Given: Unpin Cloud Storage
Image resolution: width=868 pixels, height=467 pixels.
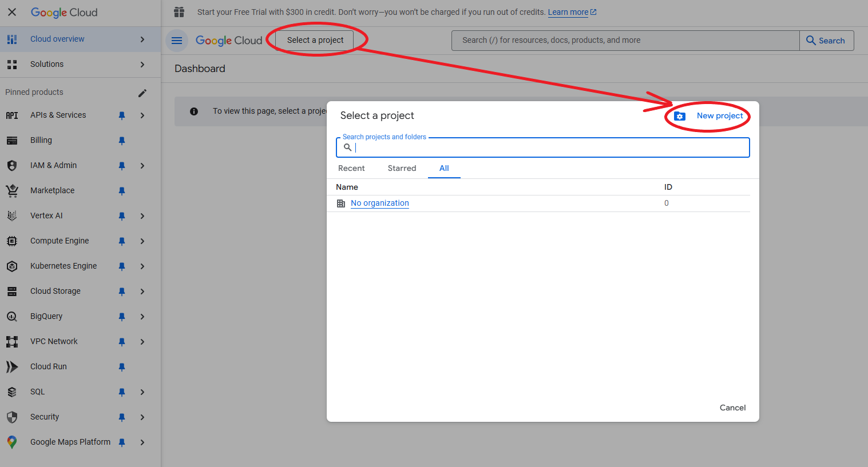Looking at the screenshot, I should coord(122,292).
